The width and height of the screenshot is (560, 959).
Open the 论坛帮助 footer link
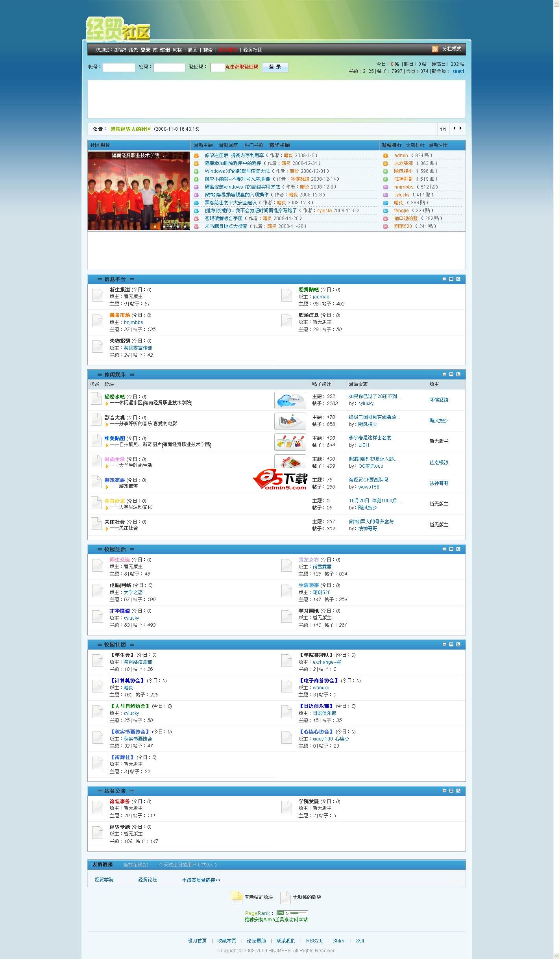[256, 940]
